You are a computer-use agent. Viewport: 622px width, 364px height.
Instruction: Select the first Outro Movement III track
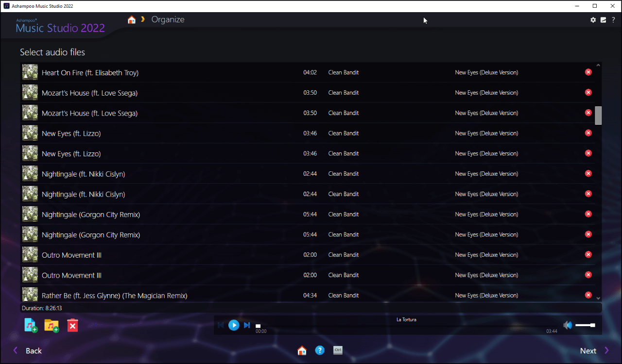pyautogui.click(x=71, y=255)
